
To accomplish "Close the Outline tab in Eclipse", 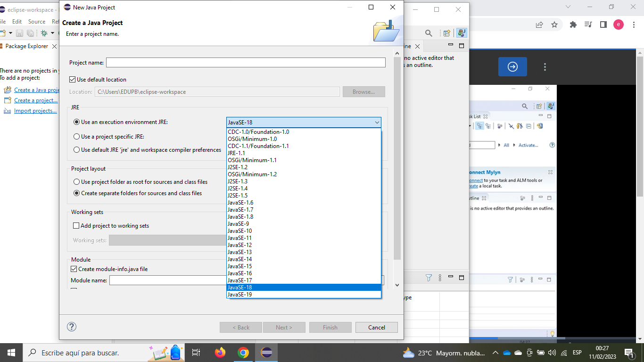I will 417,46.
